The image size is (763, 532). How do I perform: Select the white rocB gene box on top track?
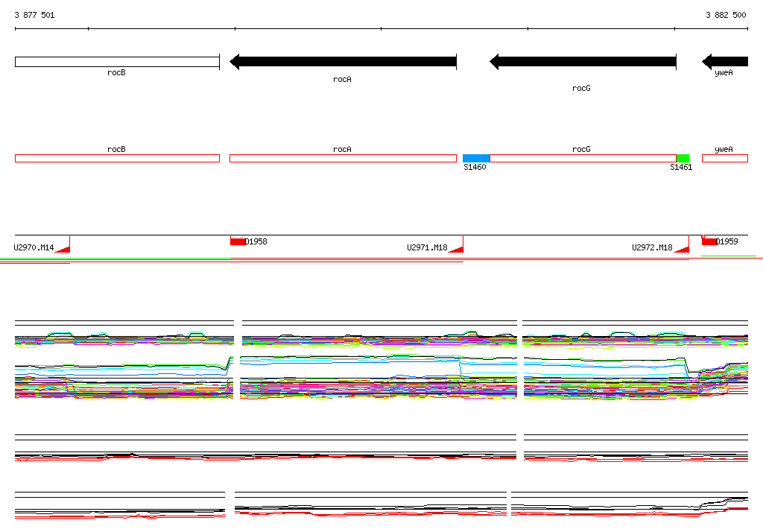(x=117, y=62)
